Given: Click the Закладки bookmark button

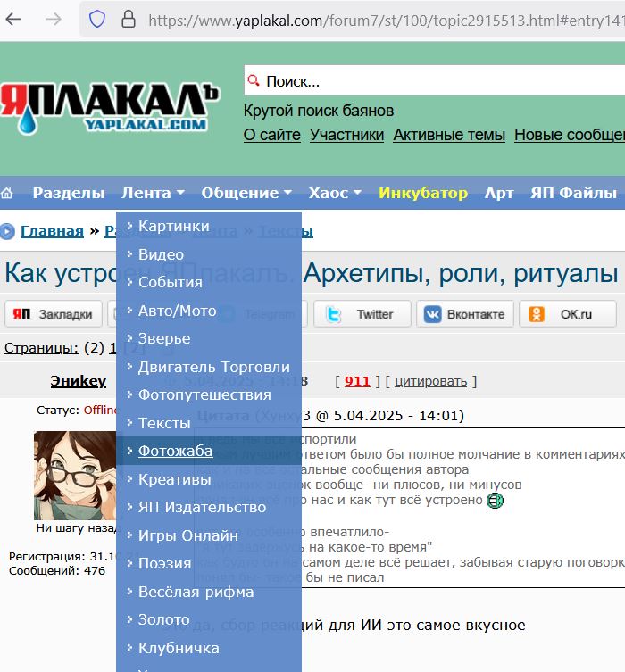Looking at the screenshot, I should (54, 314).
